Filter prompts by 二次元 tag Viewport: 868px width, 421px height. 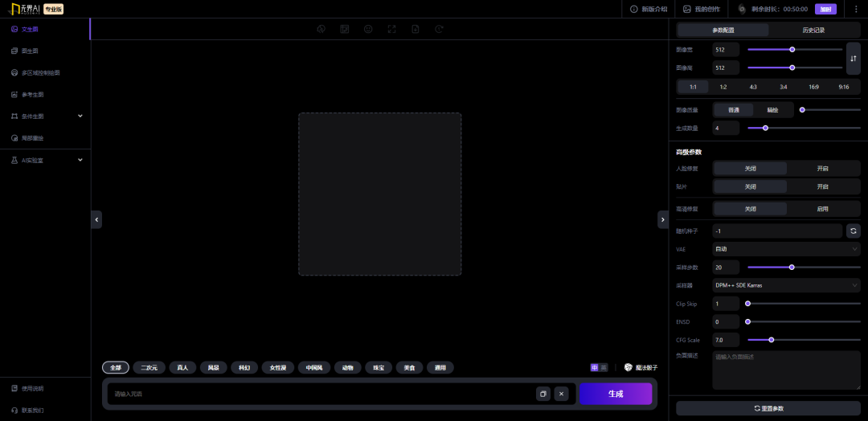[x=149, y=367]
